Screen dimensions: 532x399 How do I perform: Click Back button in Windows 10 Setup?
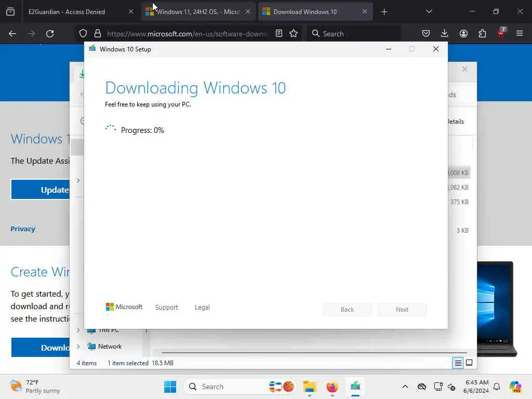pyautogui.click(x=347, y=310)
